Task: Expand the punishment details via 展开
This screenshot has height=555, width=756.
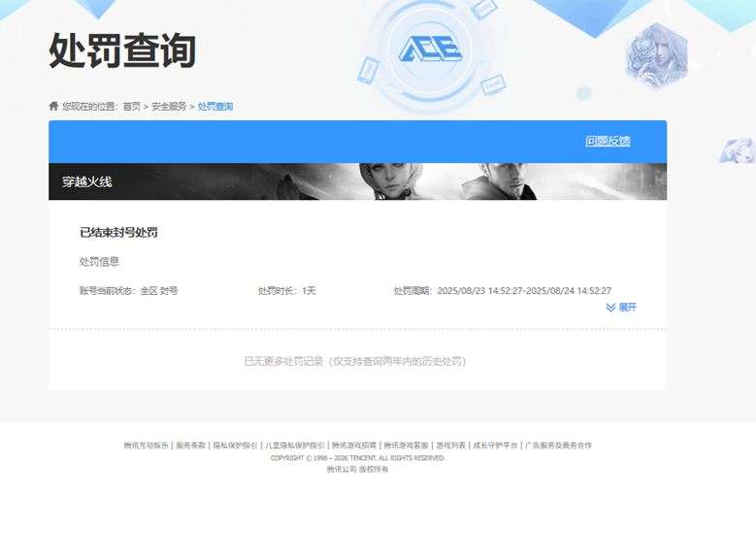Action: 627,308
